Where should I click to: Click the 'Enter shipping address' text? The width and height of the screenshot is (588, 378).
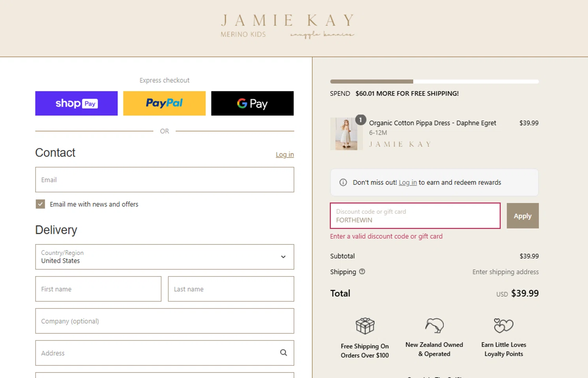point(505,272)
